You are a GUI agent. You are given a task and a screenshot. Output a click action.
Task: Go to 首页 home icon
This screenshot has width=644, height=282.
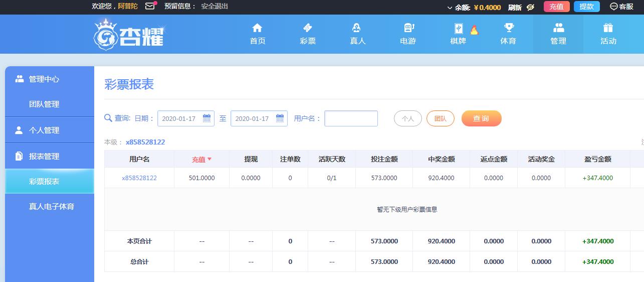257,28
